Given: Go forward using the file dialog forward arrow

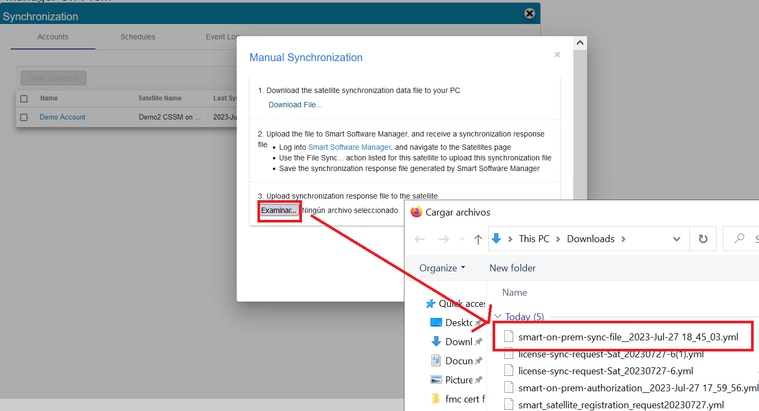Looking at the screenshot, I should click(x=443, y=239).
